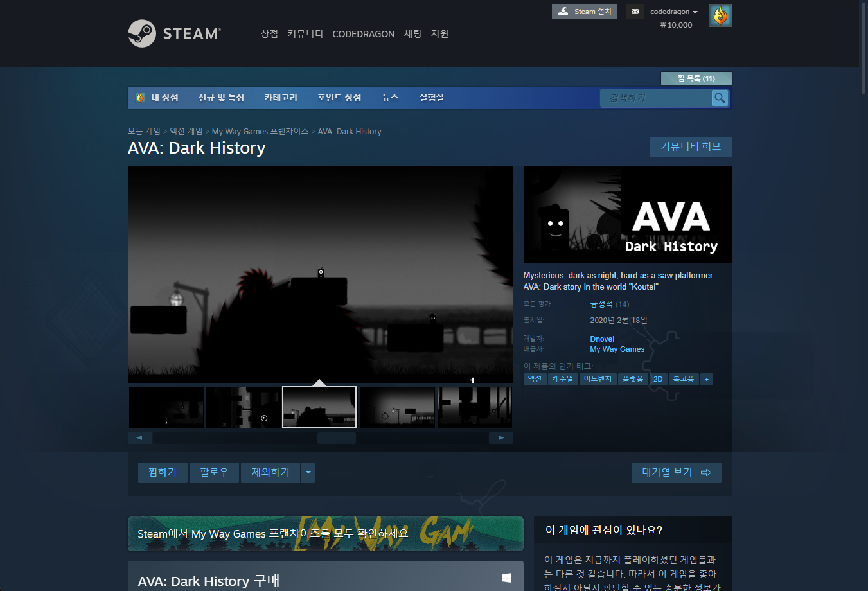Viewport: 868px width, 591px height.
Task: Select the fourth screenshot thumbnail
Action: pos(398,407)
